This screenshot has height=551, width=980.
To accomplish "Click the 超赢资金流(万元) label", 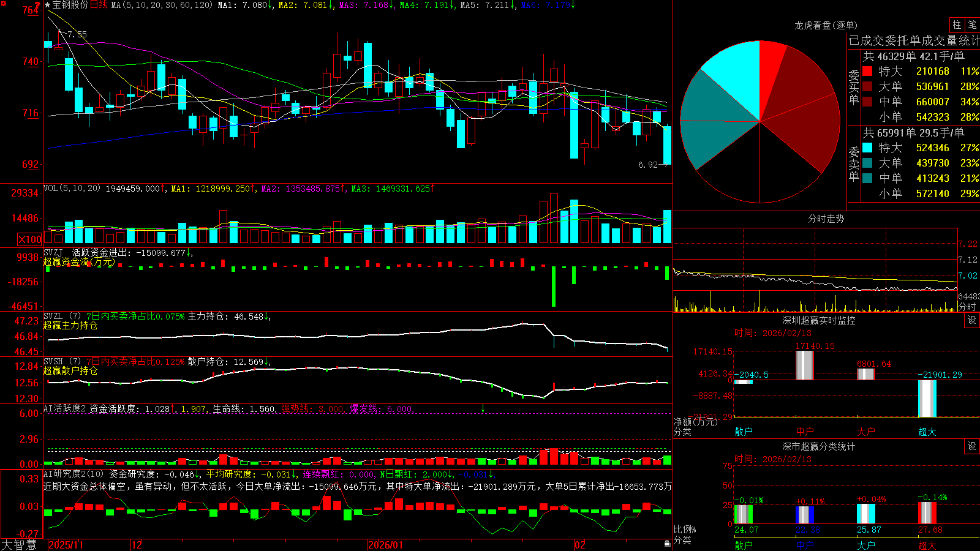I will 79,262.
